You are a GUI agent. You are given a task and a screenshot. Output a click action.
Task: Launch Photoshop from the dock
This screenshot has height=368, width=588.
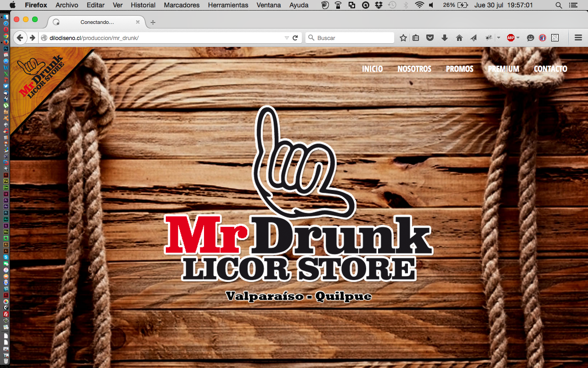6,48
